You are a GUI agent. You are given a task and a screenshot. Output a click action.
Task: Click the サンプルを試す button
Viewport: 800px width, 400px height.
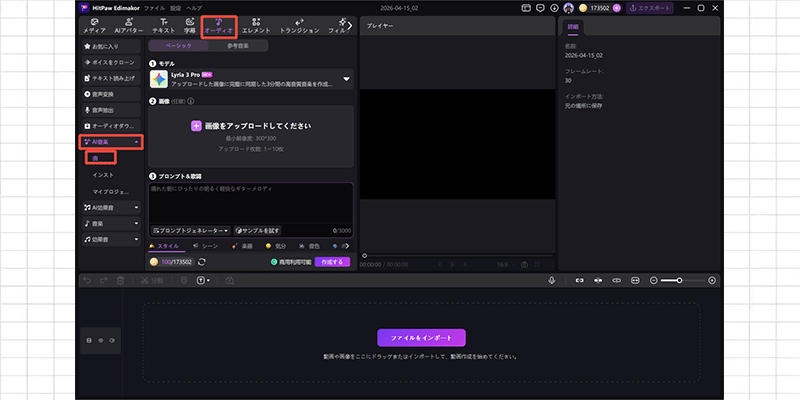tap(257, 231)
